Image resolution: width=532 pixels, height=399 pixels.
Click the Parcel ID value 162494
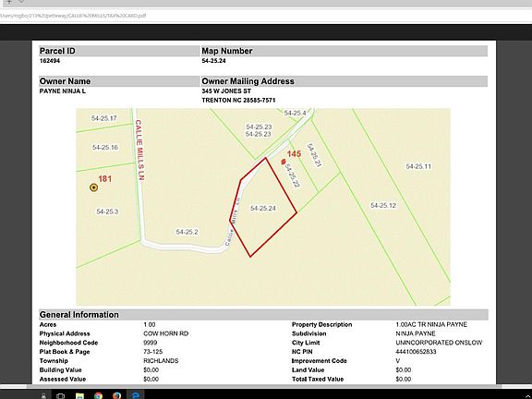click(50, 61)
